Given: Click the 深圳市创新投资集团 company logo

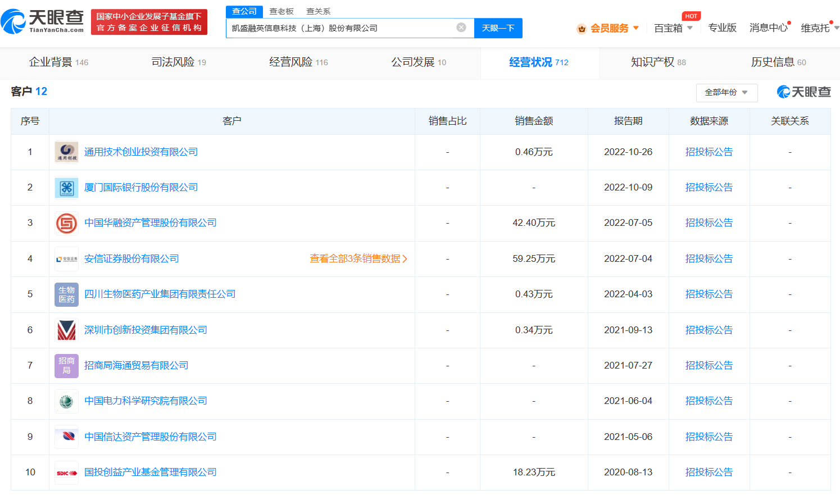Looking at the screenshot, I should (66, 330).
